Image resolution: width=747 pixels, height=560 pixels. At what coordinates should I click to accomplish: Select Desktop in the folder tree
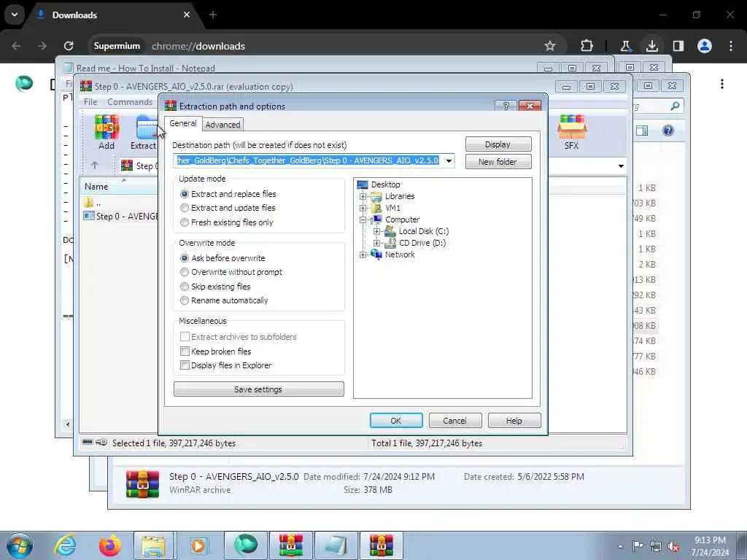coord(385,184)
